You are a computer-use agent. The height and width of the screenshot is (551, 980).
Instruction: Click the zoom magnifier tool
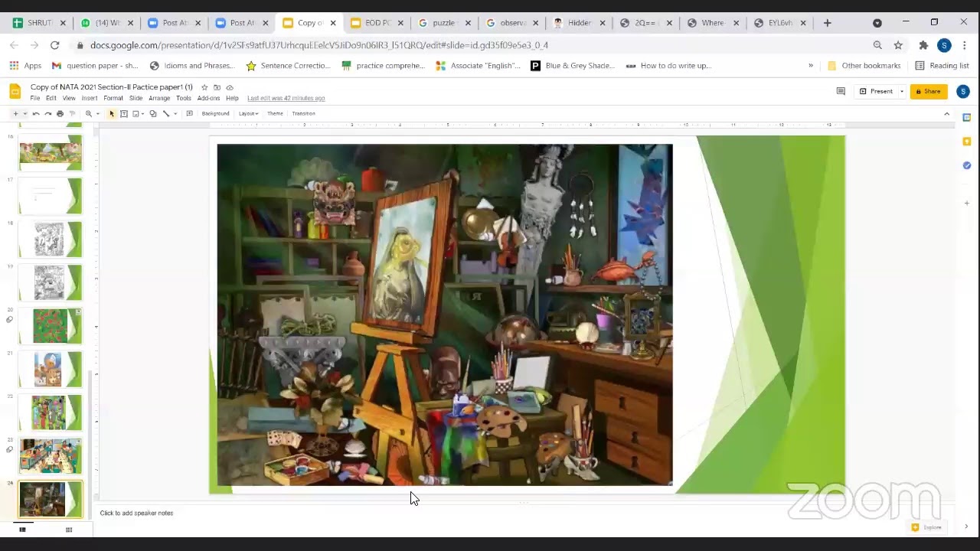pyautogui.click(x=89, y=114)
